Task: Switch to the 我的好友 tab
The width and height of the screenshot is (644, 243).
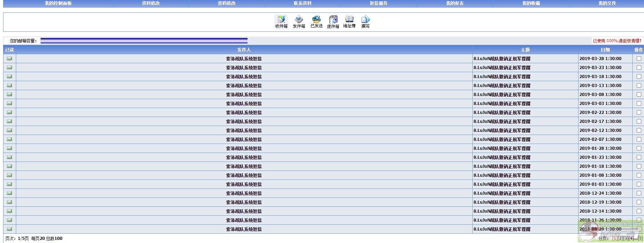Action: (x=455, y=3)
